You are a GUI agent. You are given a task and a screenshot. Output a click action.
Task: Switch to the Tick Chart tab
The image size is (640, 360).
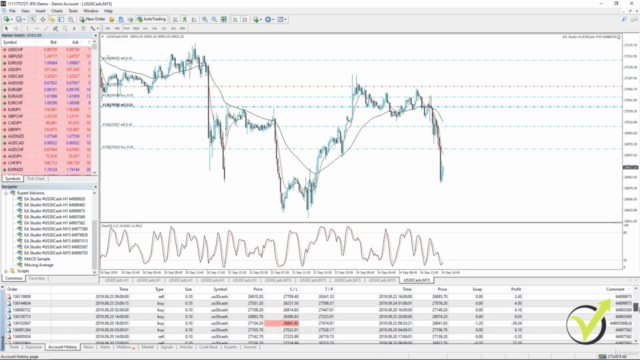click(36, 179)
